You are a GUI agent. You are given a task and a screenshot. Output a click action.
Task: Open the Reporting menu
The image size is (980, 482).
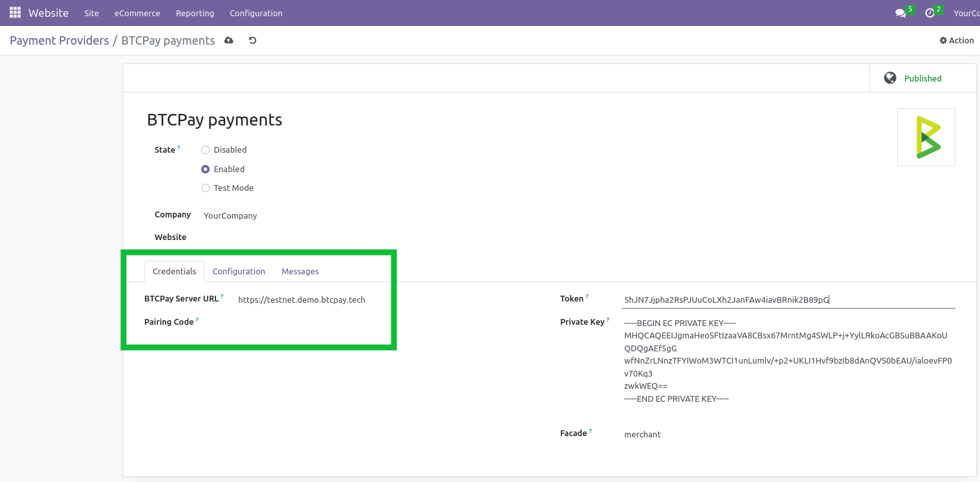pyautogui.click(x=195, y=13)
